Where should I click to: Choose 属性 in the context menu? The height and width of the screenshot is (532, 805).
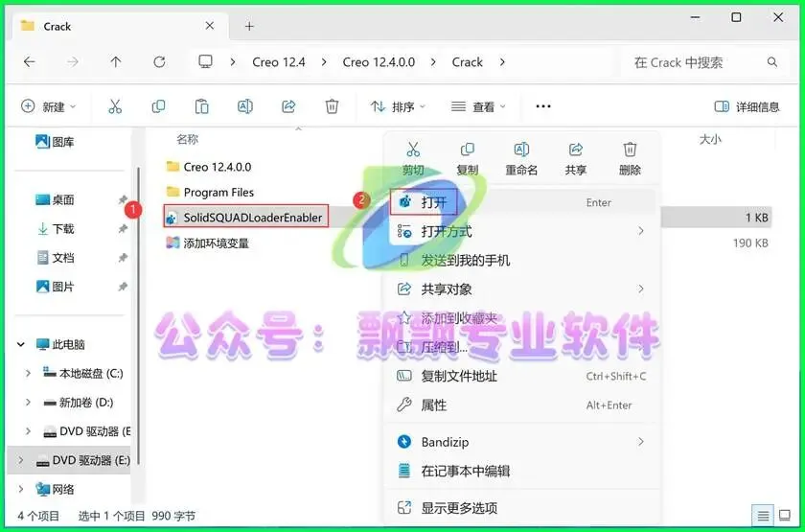tap(521, 405)
